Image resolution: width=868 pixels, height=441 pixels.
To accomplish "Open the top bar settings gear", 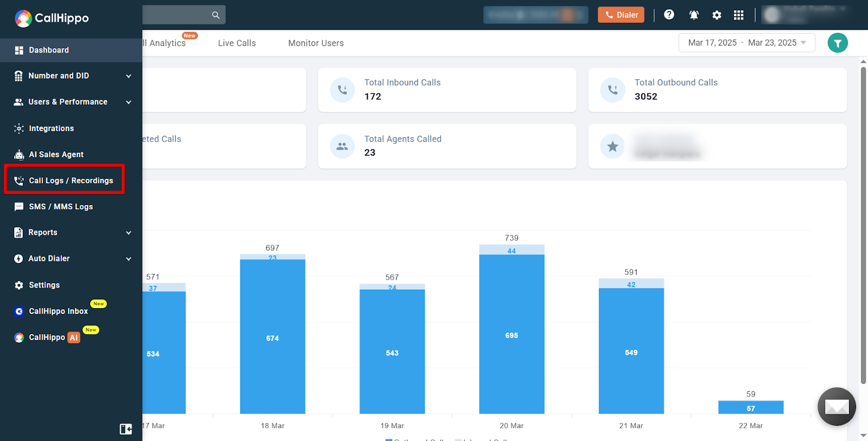I will [x=717, y=15].
